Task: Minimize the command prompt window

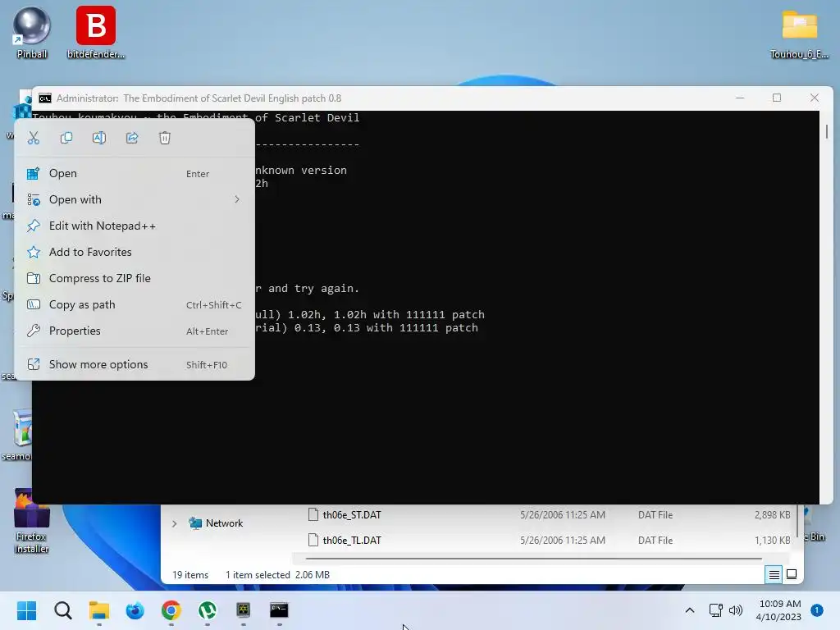Action: point(740,98)
